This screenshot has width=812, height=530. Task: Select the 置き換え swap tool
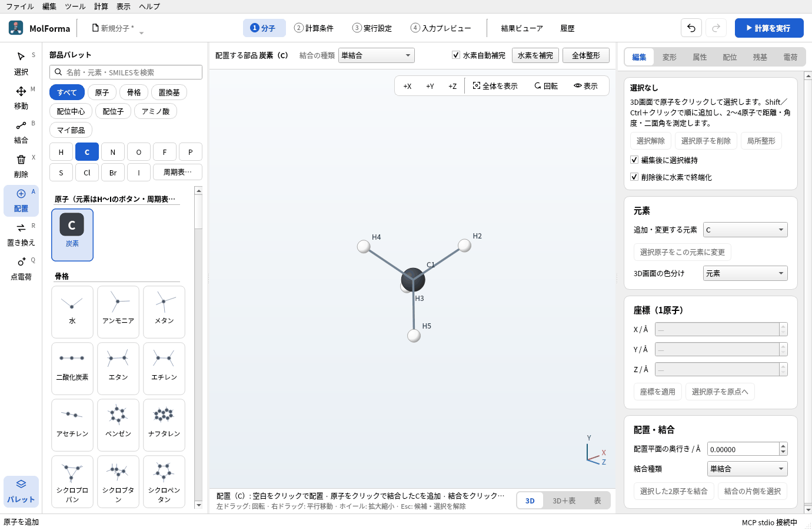(x=21, y=234)
